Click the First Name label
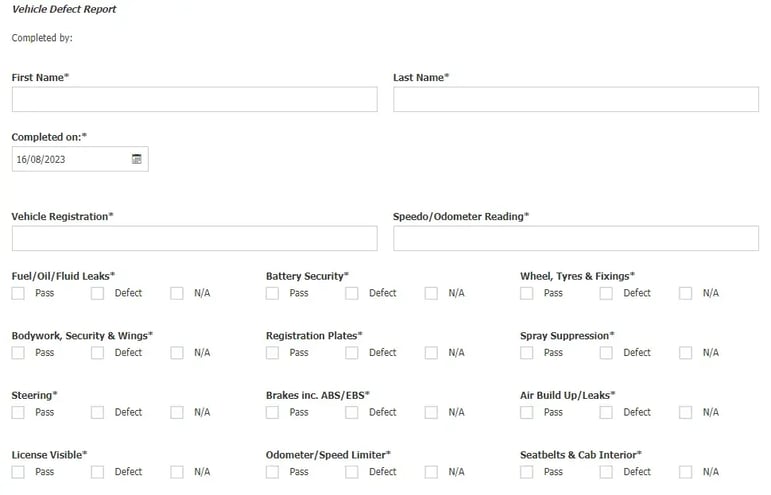Image resolution: width=771 pixels, height=495 pixels. tap(40, 78)
